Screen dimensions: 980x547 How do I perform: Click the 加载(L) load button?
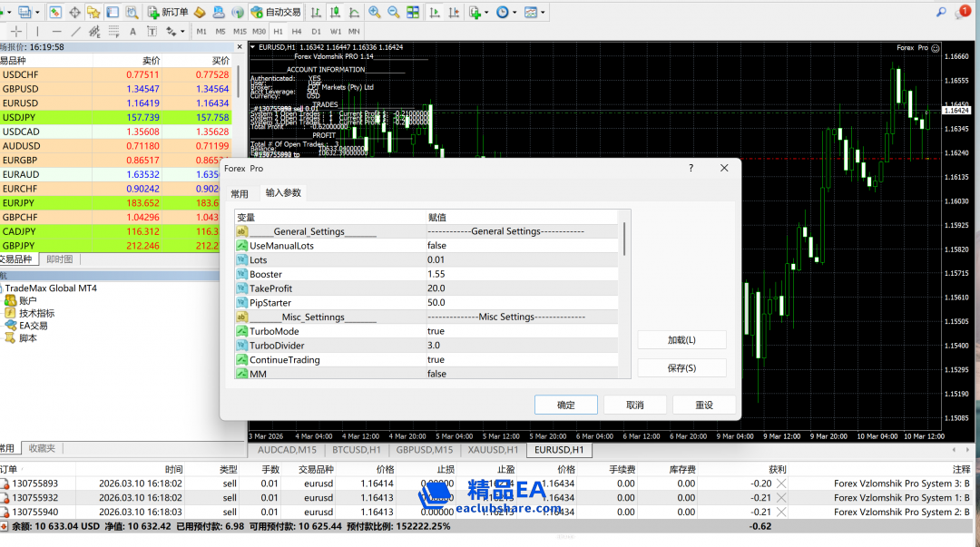tap(681, 339)
